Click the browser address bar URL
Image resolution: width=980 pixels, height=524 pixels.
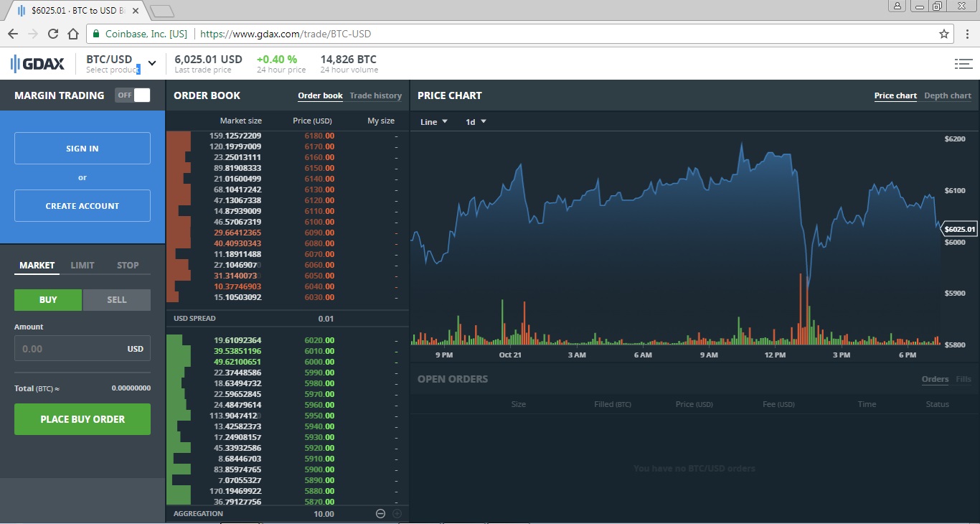(x=286, y=34)
